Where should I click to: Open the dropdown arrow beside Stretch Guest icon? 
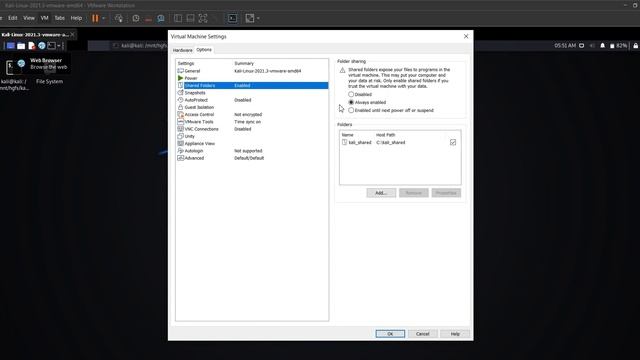point(258,18)
